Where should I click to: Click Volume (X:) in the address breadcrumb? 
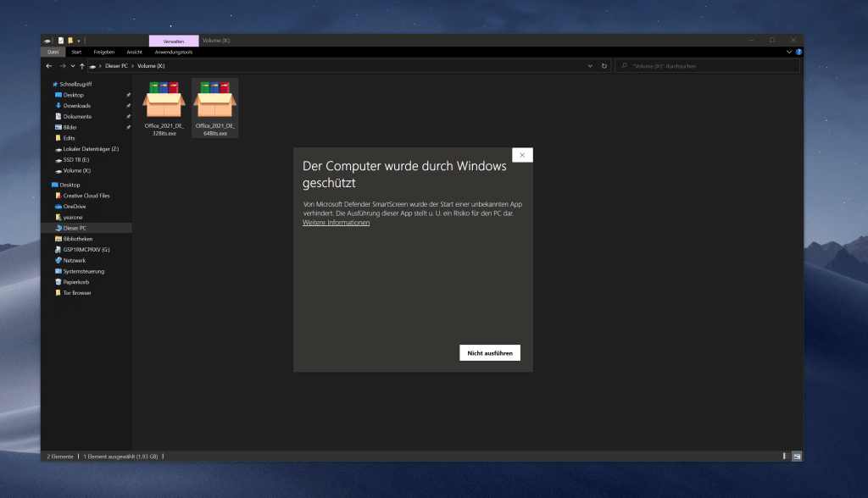151,66
